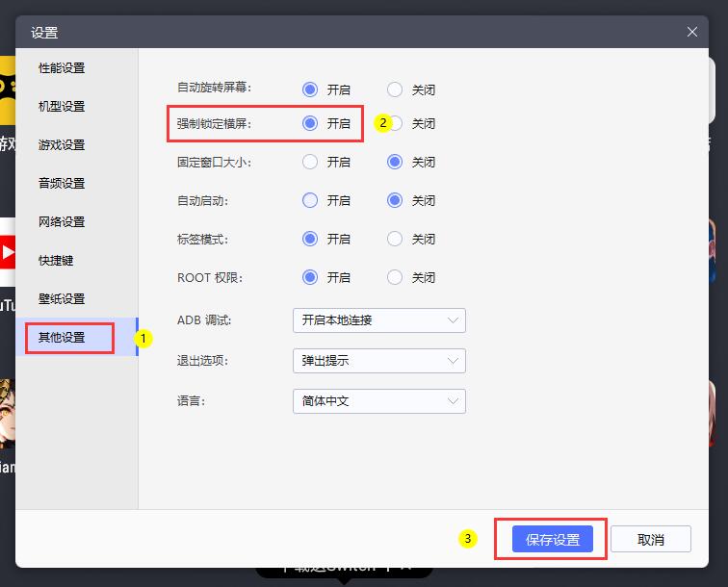Disable 标签模式 with 关闭 radio

pos(395,239)
